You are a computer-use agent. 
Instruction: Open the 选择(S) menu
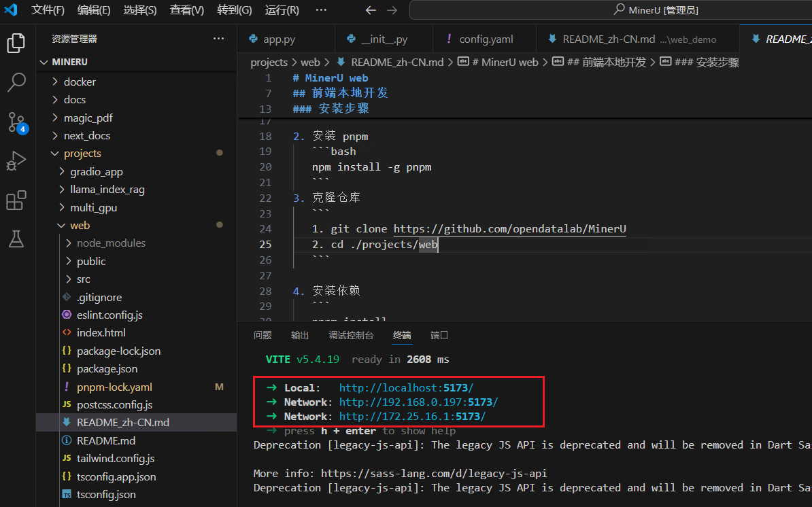[140, 10]
